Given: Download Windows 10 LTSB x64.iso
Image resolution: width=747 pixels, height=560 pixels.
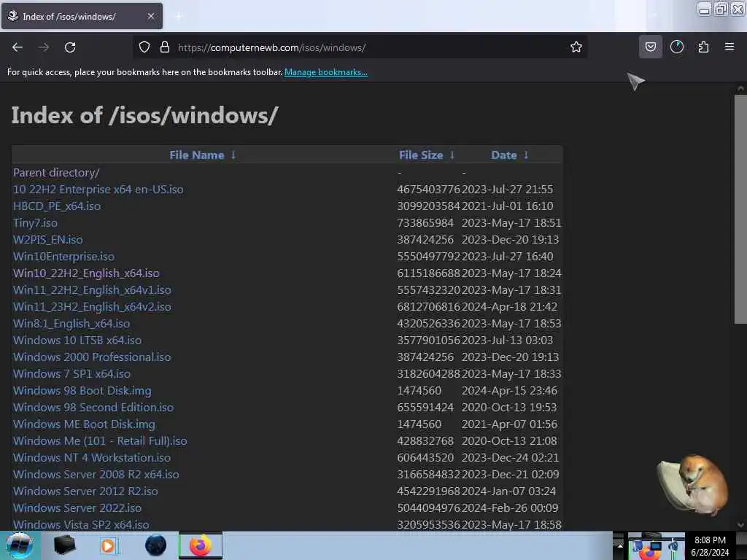Looking at the screenshot, I should pyautogui.click(x=77, y=341).
